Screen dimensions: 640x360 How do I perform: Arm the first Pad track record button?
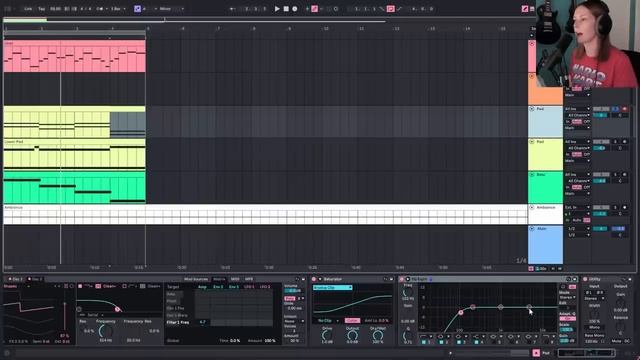[x=624, y=109]
